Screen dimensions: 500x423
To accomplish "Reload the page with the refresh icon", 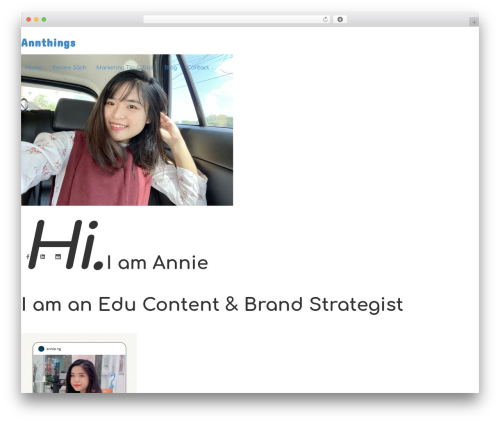I will point(325,20).
